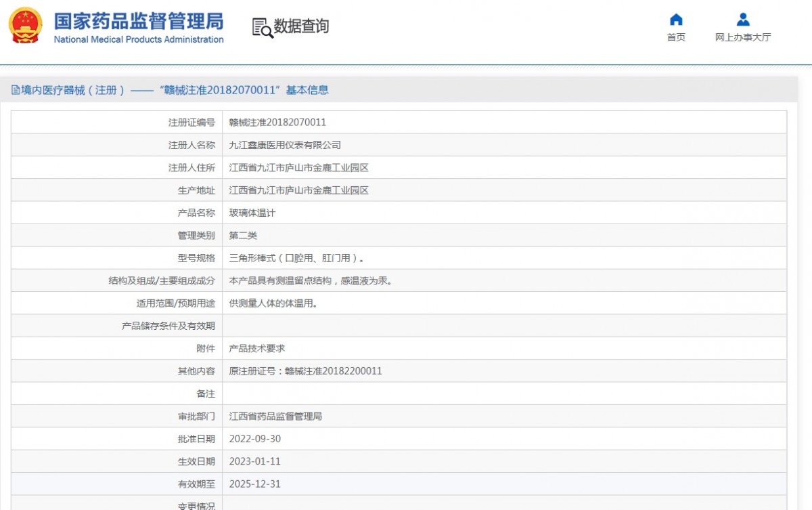This screenshot has width=812, height=510.
Task: Click approval date 2022-09-30
Action: coord(255,439)
